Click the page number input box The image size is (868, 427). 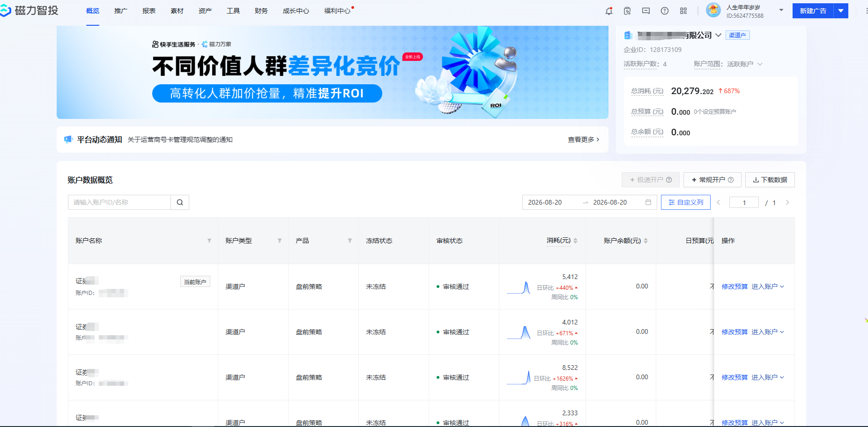(x=744, y=202)
